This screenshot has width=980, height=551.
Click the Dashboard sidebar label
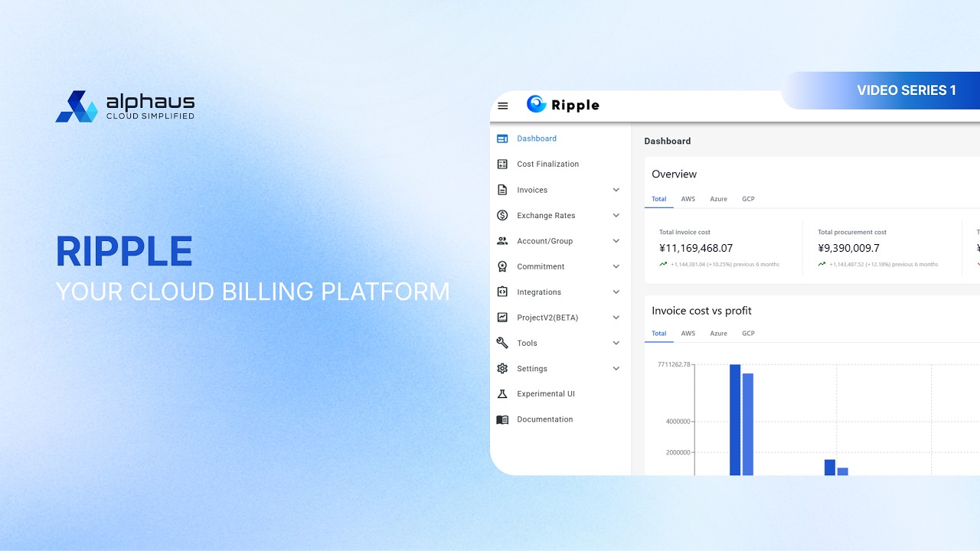[537, 139]
